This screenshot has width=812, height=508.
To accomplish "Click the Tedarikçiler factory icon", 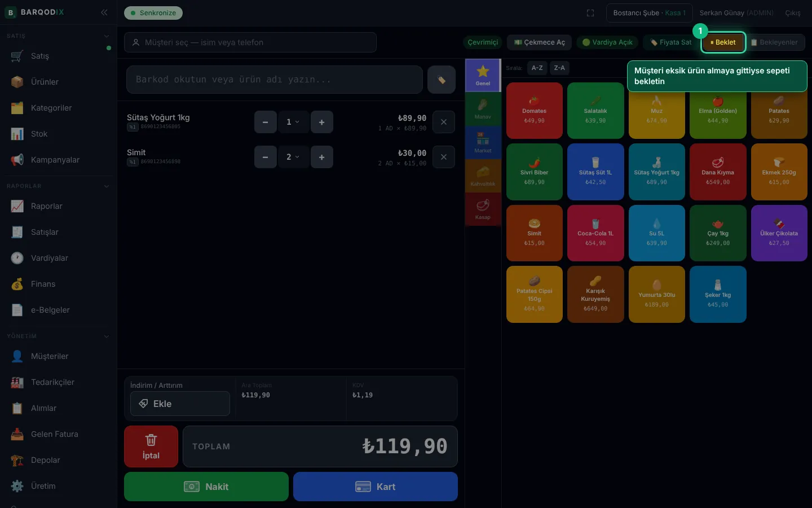I will click(x=17, y=382).
